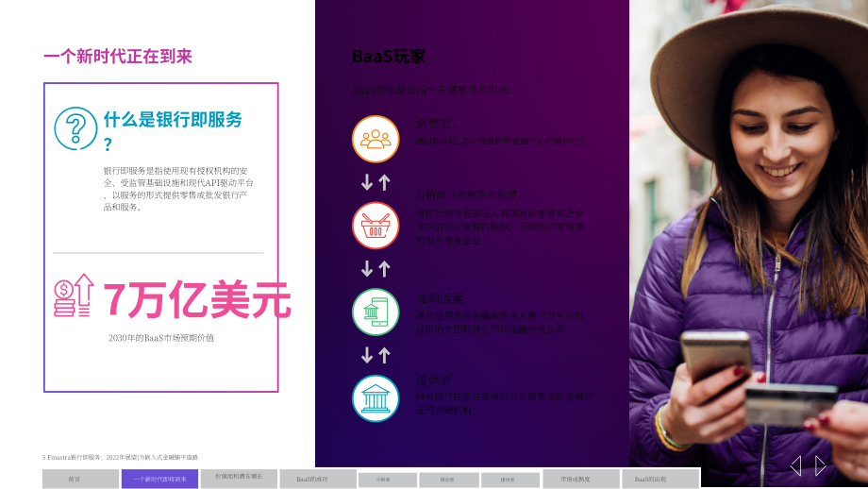
Task: Click the orange consumers group icon
Action: (376, 139)
